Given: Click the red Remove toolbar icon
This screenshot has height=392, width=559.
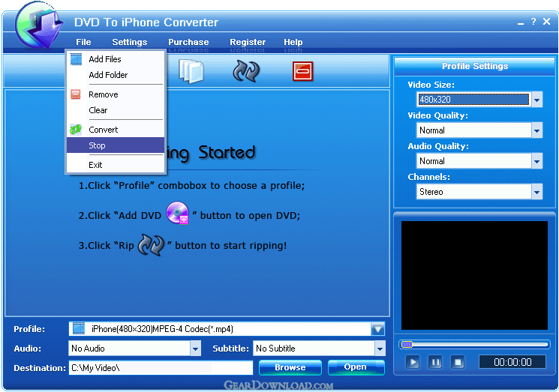Looking at the screenshot, I should [302, 71].
